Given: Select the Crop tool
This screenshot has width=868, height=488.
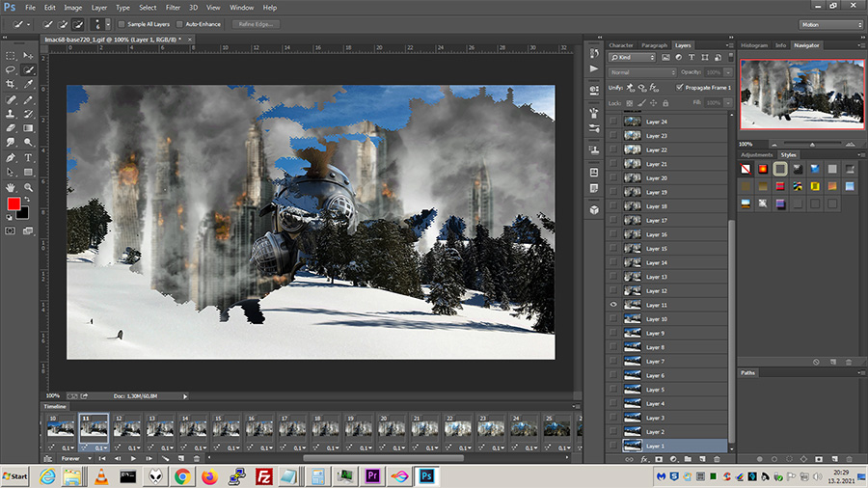Looking at the screenshot, I should tap(11, 84).
